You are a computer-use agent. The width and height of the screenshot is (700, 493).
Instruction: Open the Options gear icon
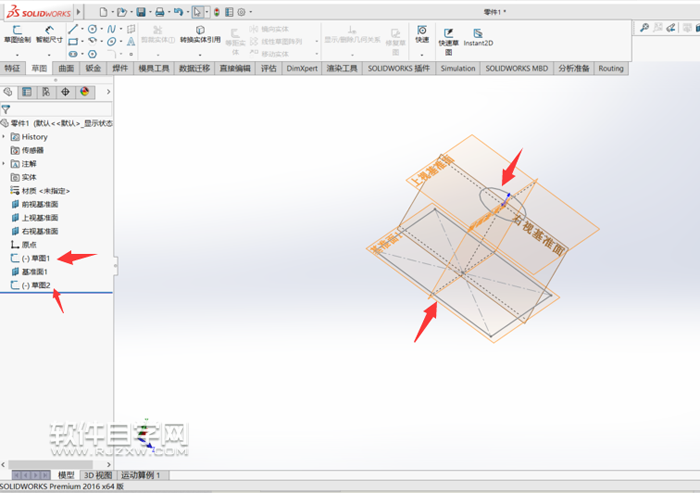(x=242, y=12)
